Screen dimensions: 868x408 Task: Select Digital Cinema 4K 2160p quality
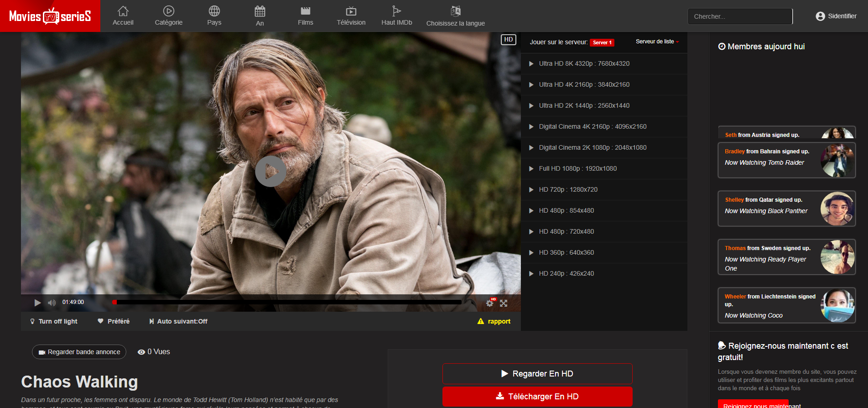604,126
